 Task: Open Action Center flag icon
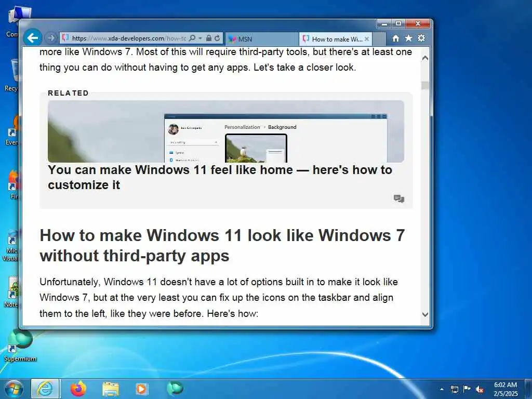(x=467, y=389)
